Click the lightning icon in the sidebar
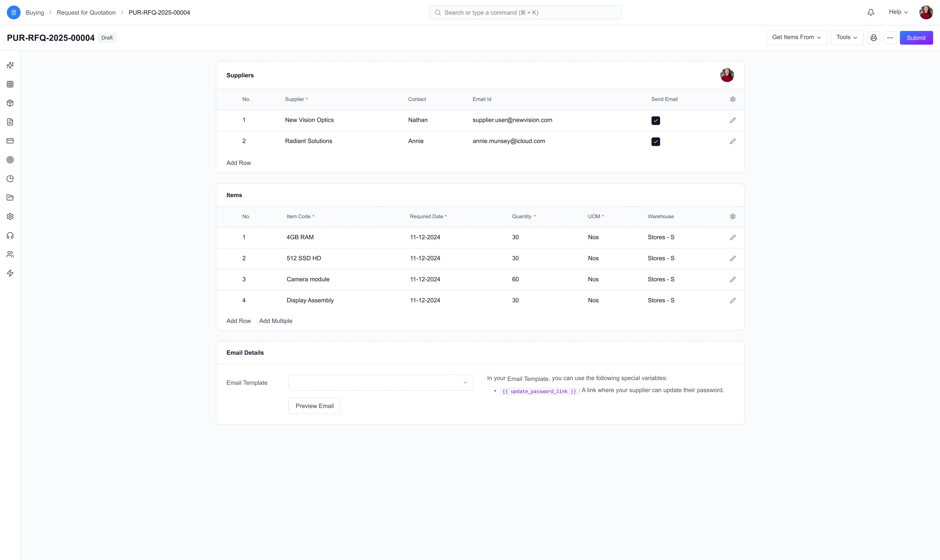The image size is (940, 560). (x=10, y=273)
